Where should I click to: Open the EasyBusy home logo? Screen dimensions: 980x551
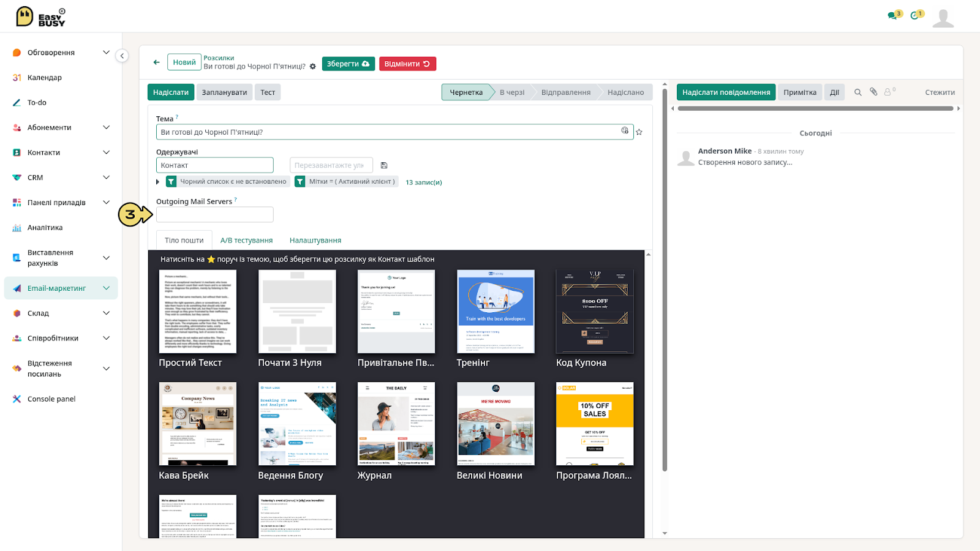(x=40, y=17)
